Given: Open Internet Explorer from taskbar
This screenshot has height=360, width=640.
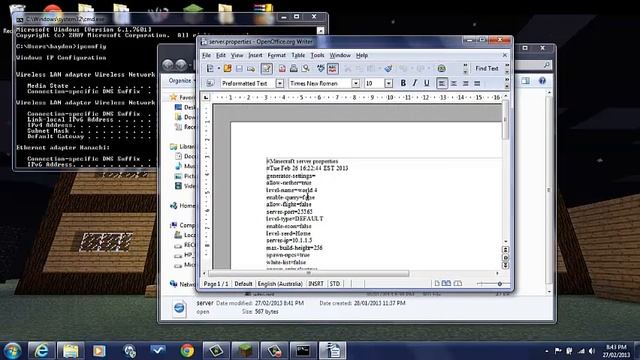Looking at the screenshot, I should click(41, 351).
